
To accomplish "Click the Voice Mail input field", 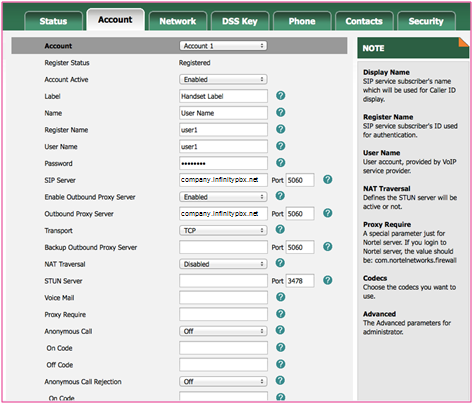I will [x=223, y=298].
